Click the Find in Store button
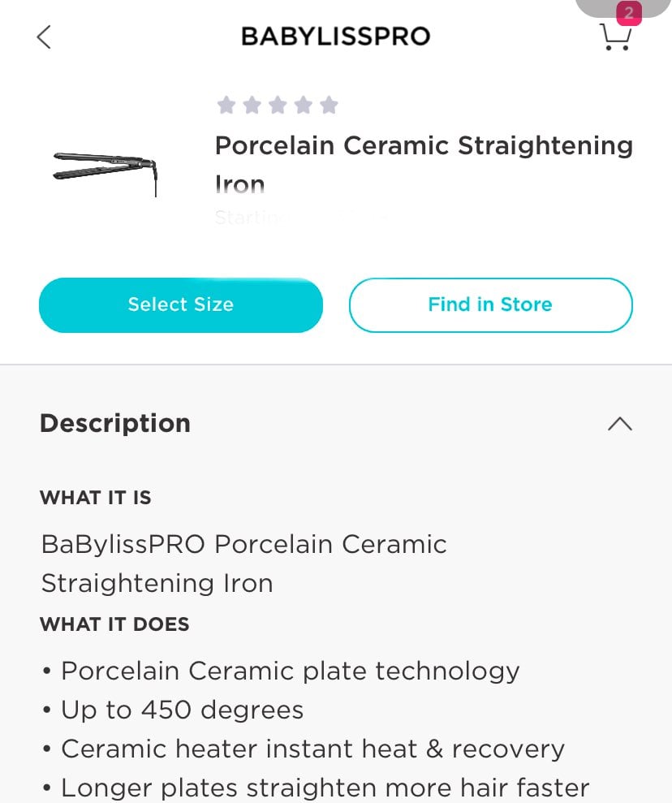Image resolution: width=672 pixels, height=803 pixels. pyautogui.click(x=491, y=305)
